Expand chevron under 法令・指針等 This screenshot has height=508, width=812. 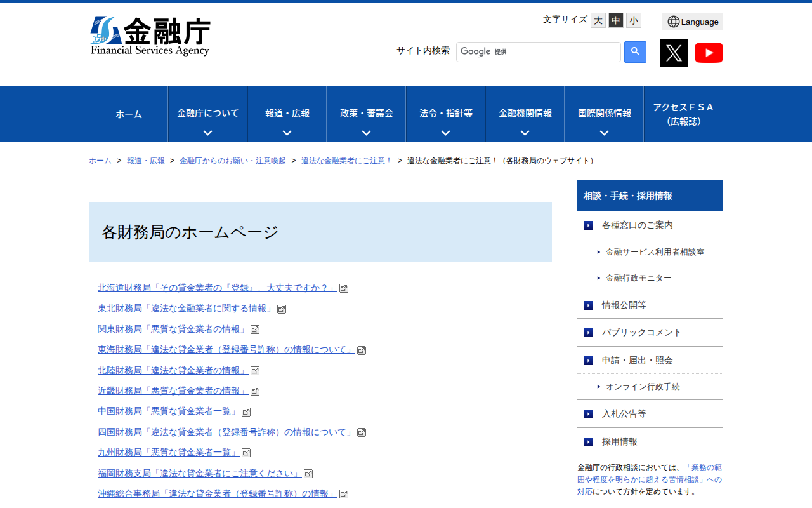(x=446, y=133)
